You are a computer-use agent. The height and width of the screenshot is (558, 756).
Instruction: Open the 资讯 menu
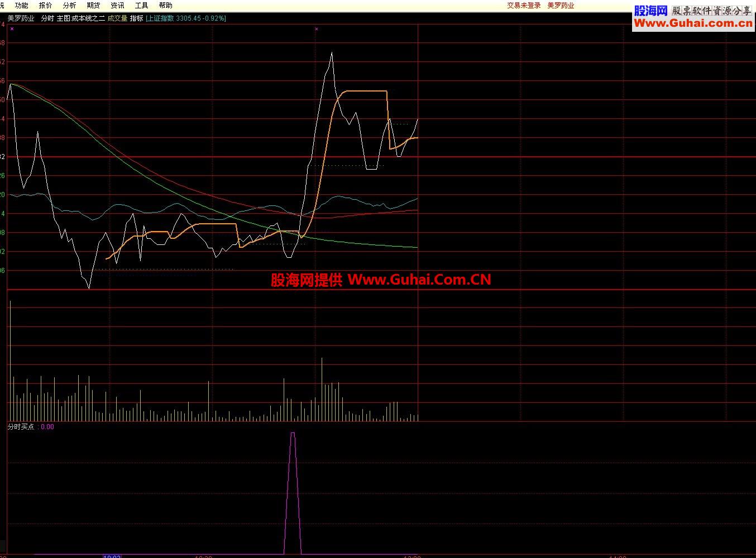pyautogui.click(x=117, y=6)
